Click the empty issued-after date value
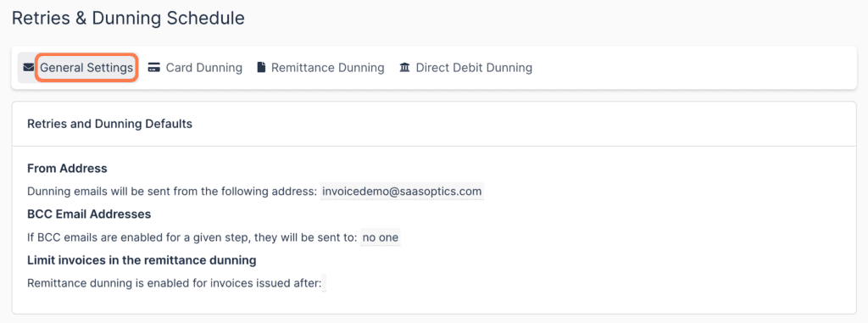Image resolution: width=868 pixels, height=323 pixels. coord(324,283)
